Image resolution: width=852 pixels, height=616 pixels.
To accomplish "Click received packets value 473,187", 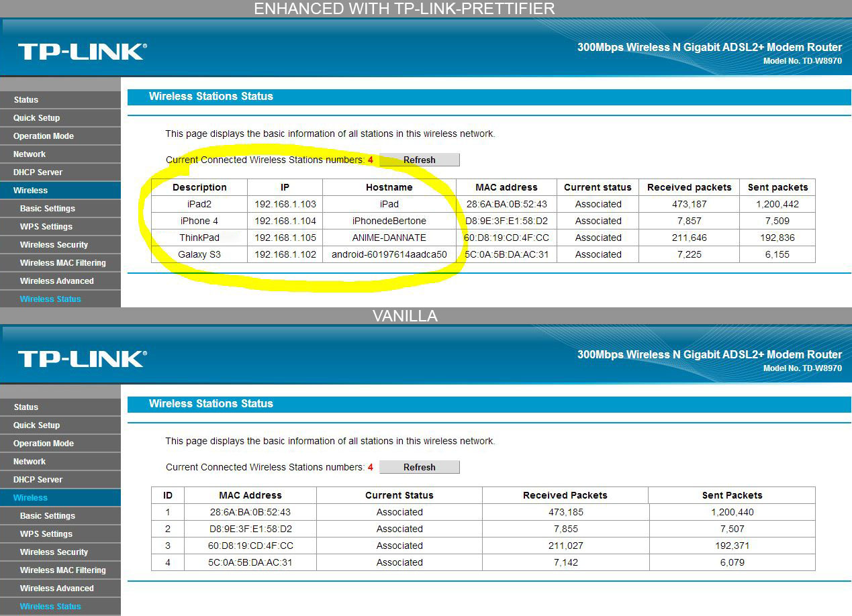I will pyautogui.click(x=689, y=204).
